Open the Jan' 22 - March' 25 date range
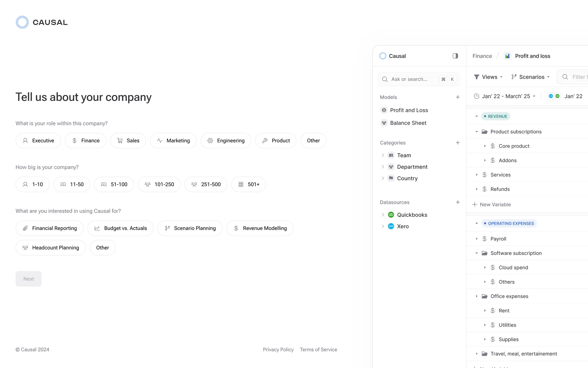588x368 pixels. 505,96
